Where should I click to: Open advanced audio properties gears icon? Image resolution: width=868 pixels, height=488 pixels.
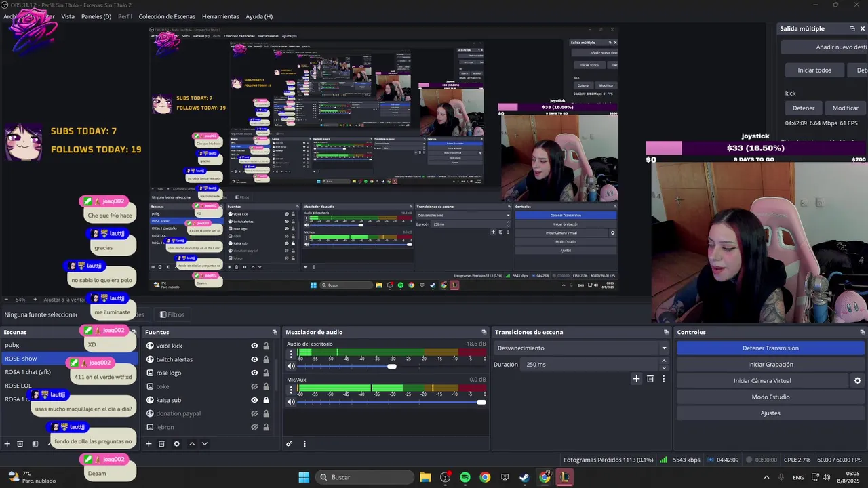pyautogui.click(x=289, y=444)
